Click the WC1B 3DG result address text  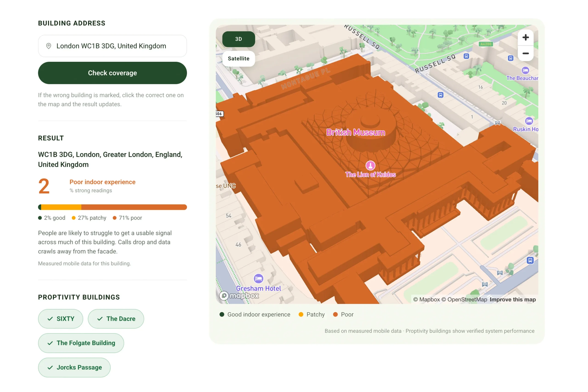coord(110,159)
